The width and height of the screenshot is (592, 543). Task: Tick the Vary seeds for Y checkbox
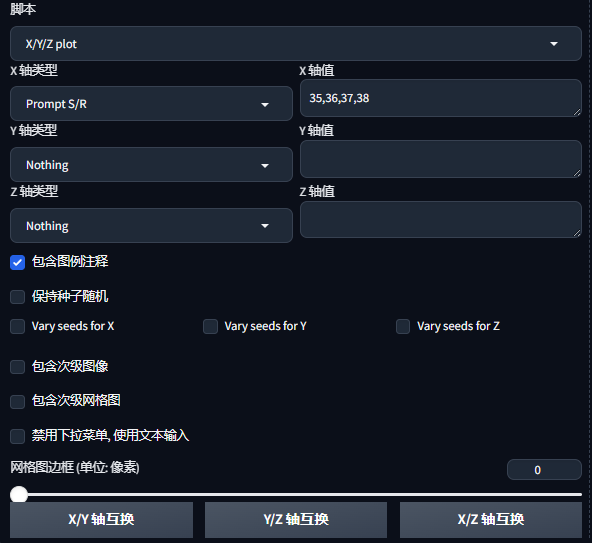coord(210,326)
